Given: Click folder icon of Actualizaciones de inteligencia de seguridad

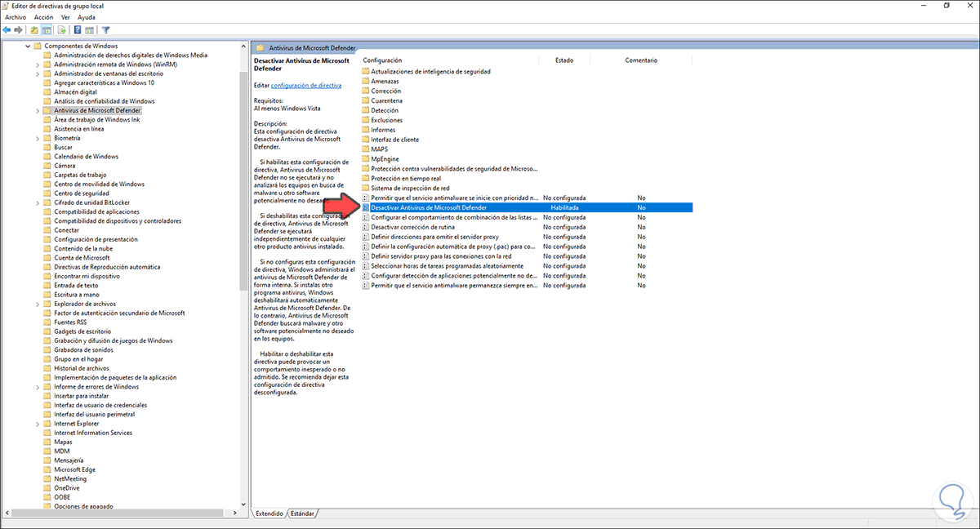Looking at the screenshot, I should (x=365, y=71).
